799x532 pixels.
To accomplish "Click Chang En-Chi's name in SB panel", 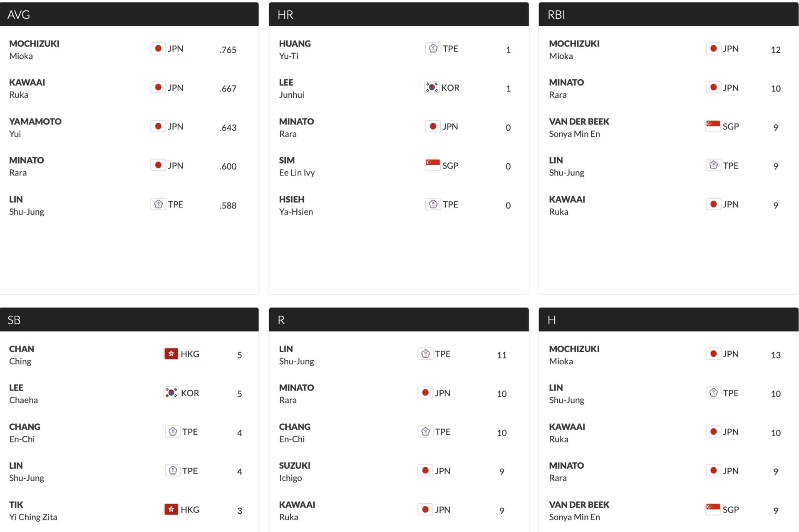I will click(25, 433).
